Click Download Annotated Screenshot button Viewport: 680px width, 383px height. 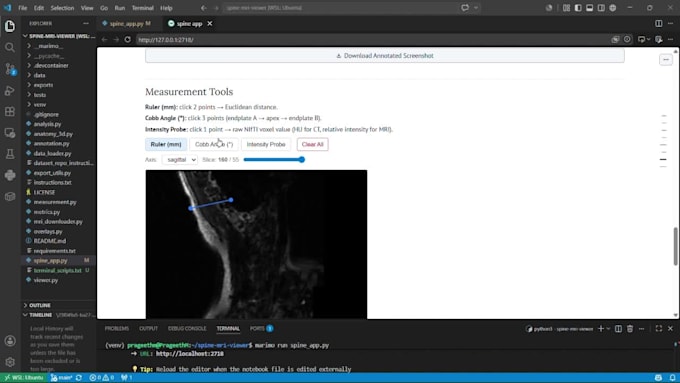pos(385,56)
